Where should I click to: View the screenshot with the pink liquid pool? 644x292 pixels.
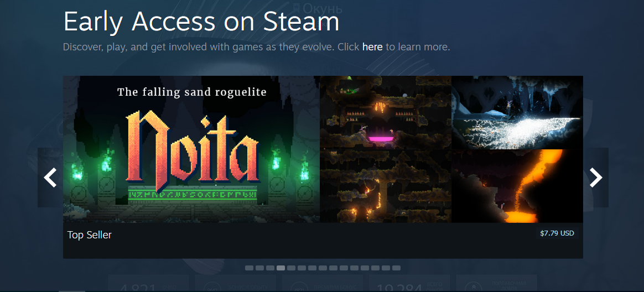(386, 112)
